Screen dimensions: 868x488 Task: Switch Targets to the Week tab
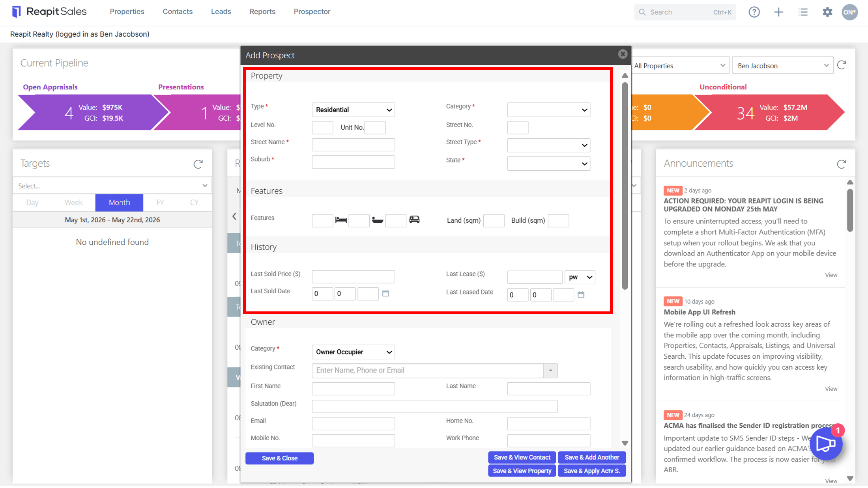(73, 203)
